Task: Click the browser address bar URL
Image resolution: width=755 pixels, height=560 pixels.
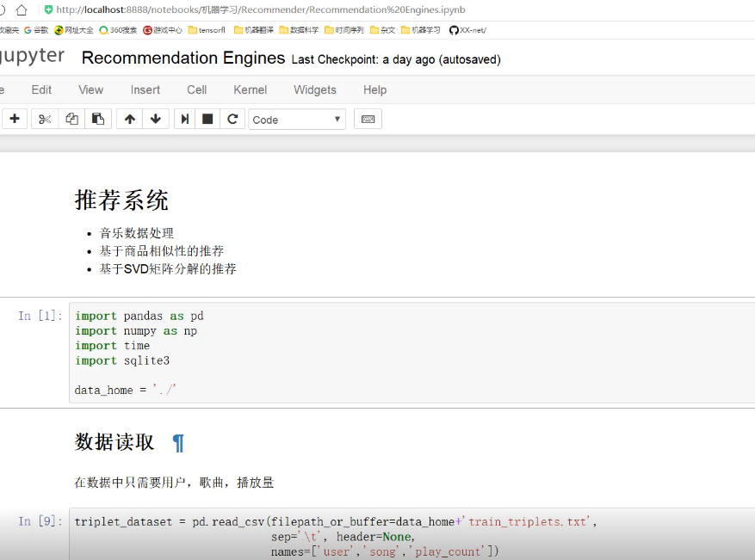Action: click(258, 9)
